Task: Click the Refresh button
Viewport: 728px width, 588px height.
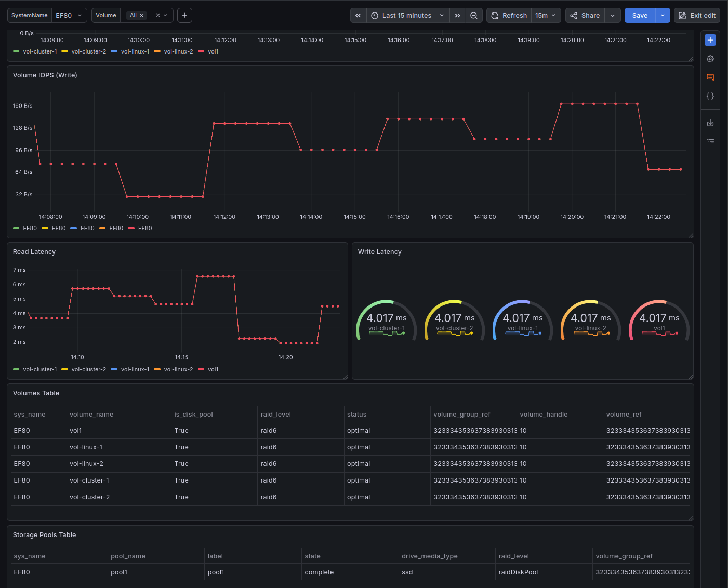Action: tap(509, 16)
